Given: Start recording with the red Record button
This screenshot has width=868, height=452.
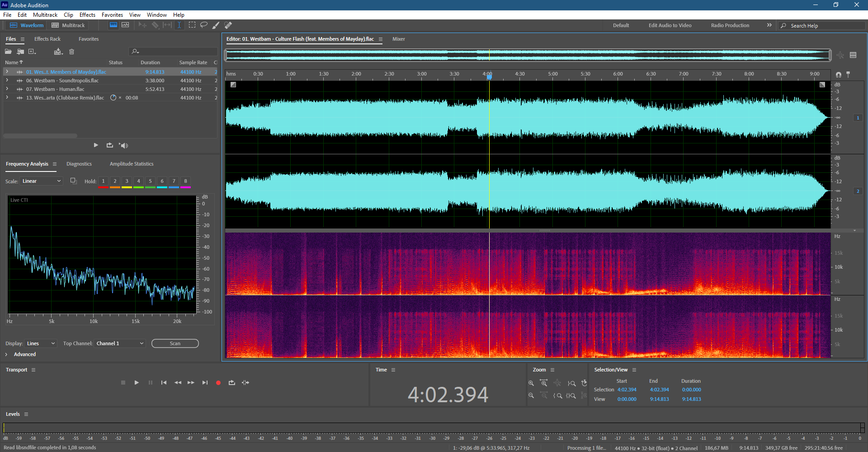Looking at the screenshot, I should [218, 383].
